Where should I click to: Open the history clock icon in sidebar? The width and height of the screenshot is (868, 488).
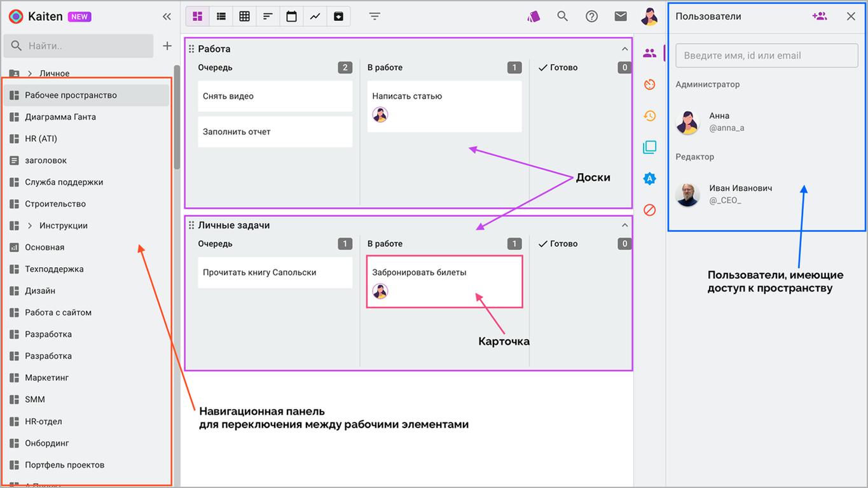[x=649, y=116]
